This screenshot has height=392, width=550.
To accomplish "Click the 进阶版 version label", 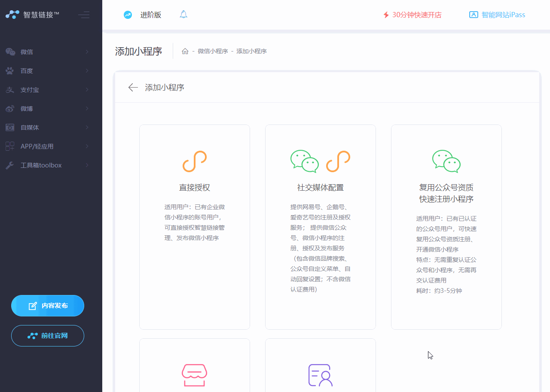I will [x=151, y=15].
